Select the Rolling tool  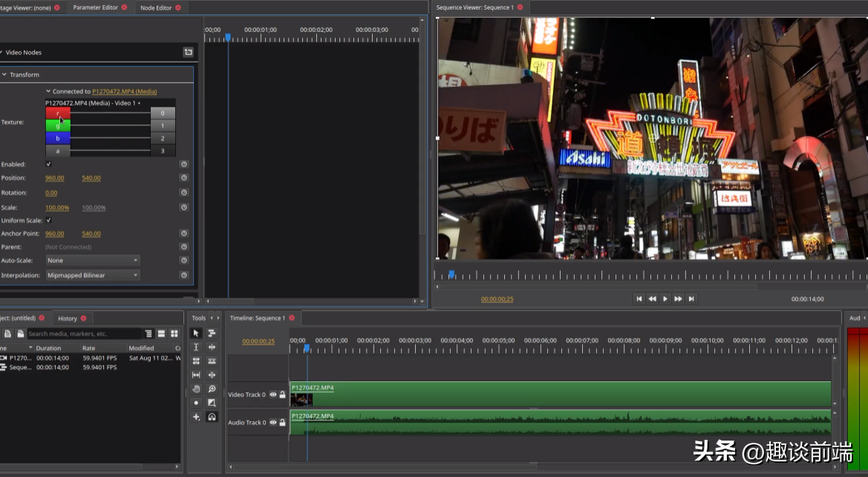196,360
